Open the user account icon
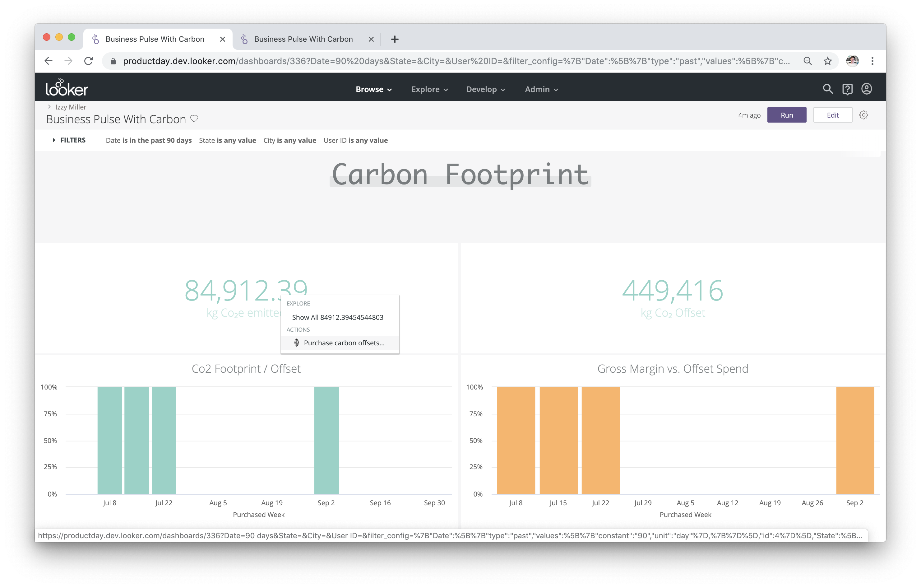Screen dimensions: 921x588 (x=866, y=89)
